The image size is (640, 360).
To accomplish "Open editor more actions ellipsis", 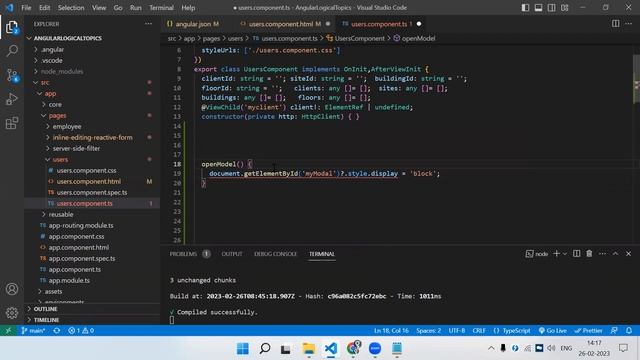I will [x=629, y=24].
